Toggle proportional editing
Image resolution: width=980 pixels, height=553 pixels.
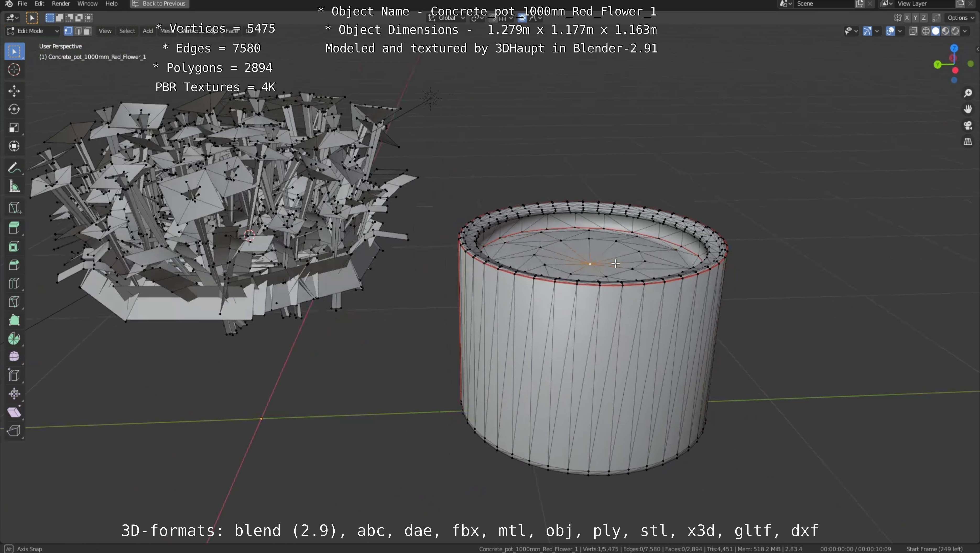(x=522, y=18)
